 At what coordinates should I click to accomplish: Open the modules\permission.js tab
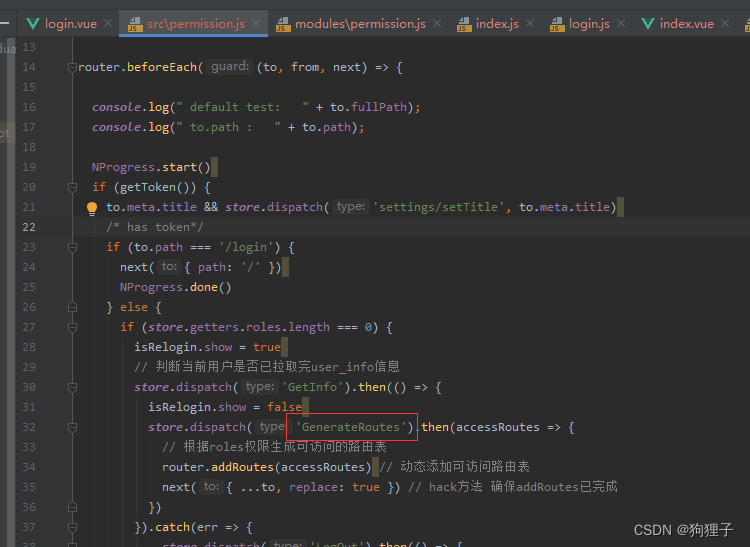click(x=360, y=24)
